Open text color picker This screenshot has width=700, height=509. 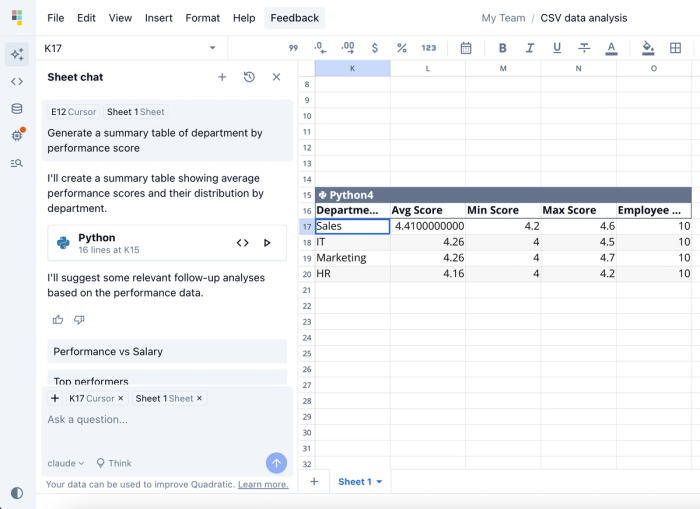click(x=611, y=48)
